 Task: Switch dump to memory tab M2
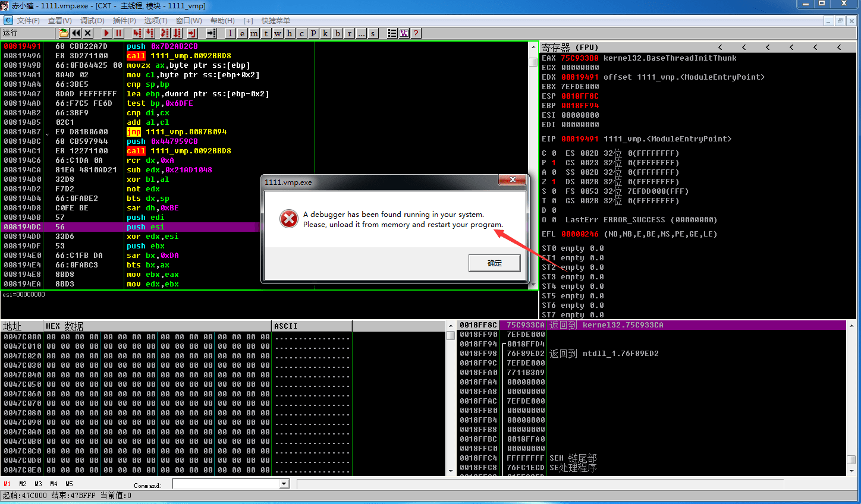23,484
